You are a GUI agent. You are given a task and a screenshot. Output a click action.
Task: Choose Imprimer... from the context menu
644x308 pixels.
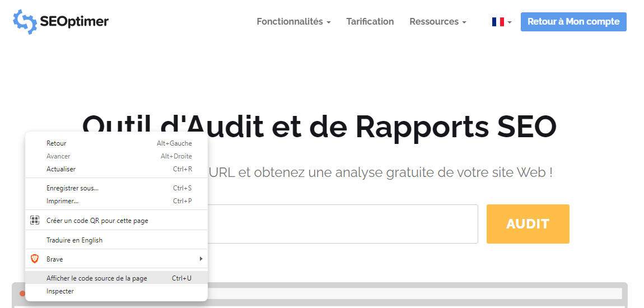pyautogui.click(x=62, y=201)
